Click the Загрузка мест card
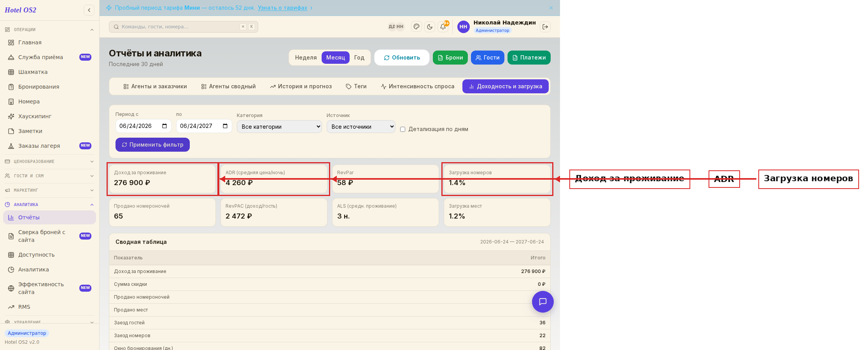868x350 pixels. [x=497, y=212]
